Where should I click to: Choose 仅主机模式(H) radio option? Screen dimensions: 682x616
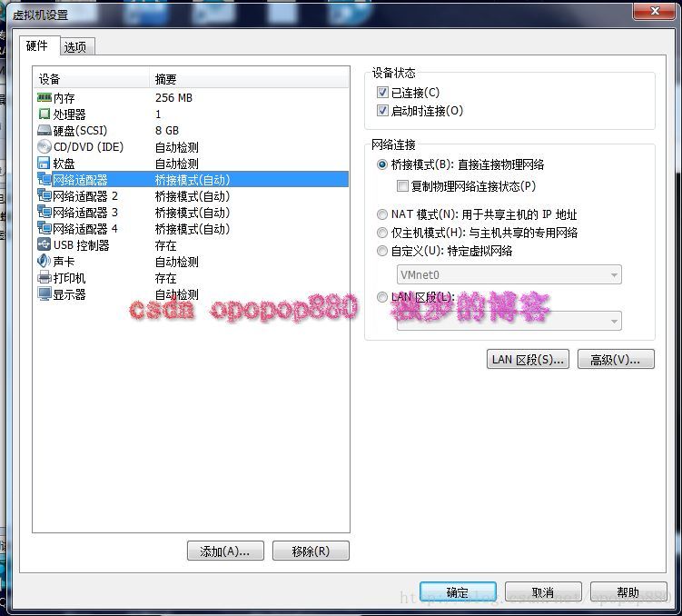point(382,233)
